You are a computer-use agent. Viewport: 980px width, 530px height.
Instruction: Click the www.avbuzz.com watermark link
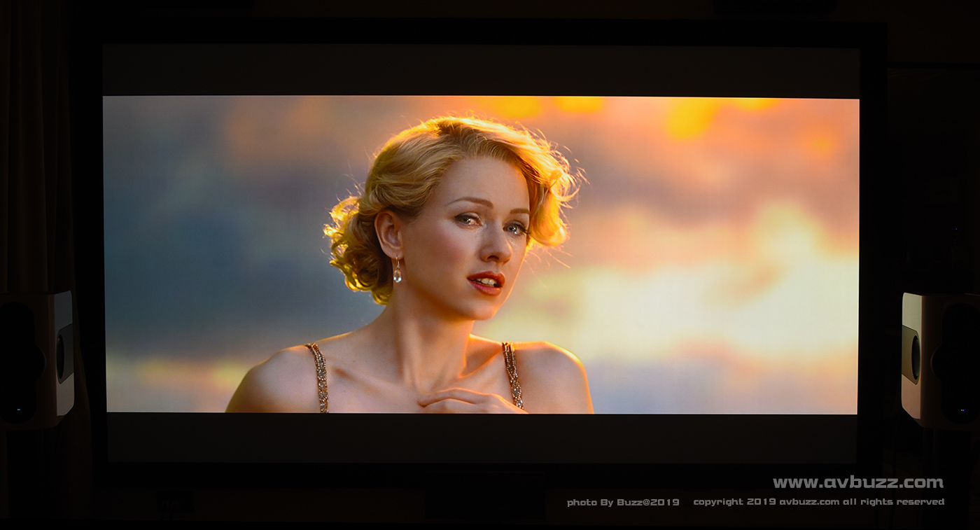click(x=857, y=482)
